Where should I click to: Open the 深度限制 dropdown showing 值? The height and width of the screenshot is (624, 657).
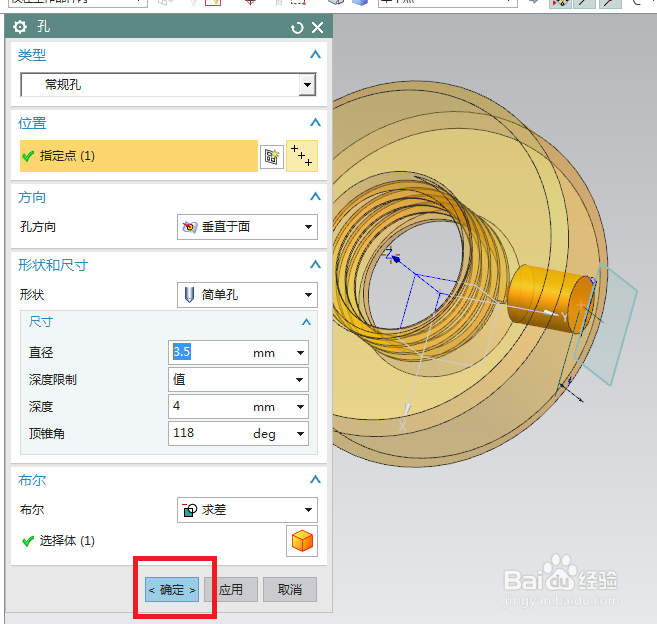coord(238,380)
